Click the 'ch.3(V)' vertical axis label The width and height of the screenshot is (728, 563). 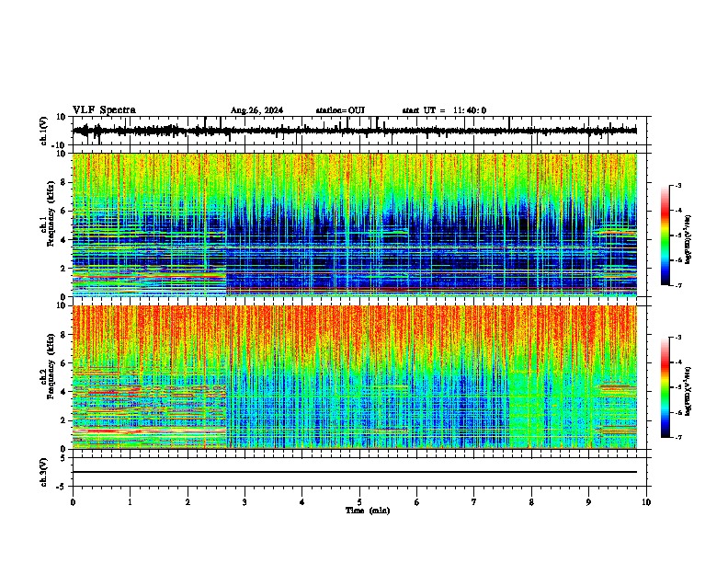43,472
